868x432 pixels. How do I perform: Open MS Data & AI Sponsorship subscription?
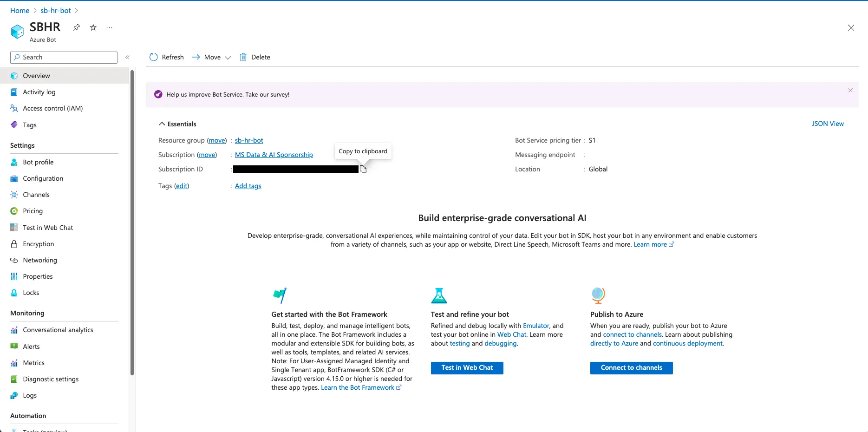(x=274, y=155)
